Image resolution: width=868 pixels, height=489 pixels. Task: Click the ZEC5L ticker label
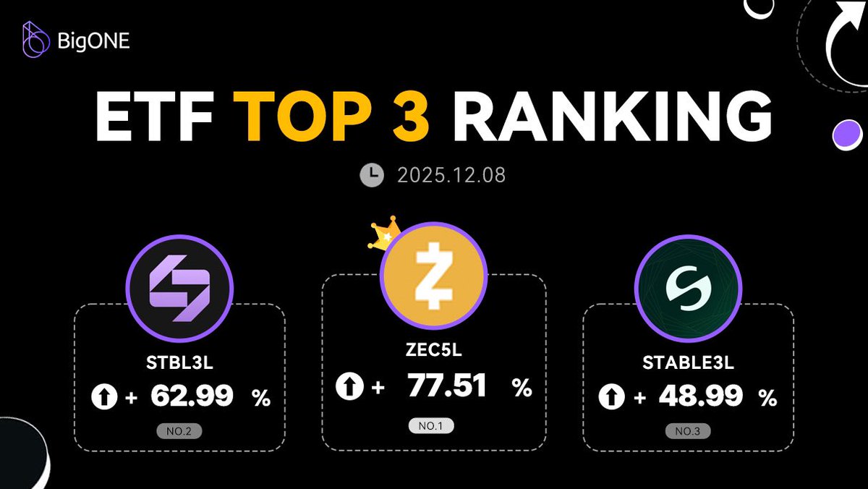pos(435,352)
